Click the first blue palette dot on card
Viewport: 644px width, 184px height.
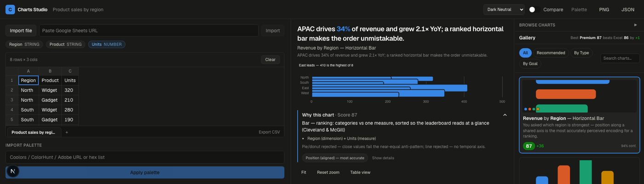526,109
